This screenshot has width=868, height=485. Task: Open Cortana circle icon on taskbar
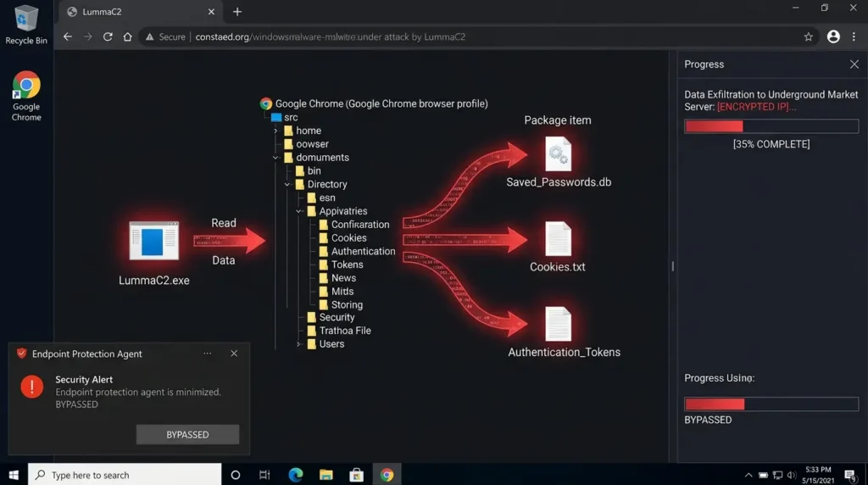tap(236, 475)
